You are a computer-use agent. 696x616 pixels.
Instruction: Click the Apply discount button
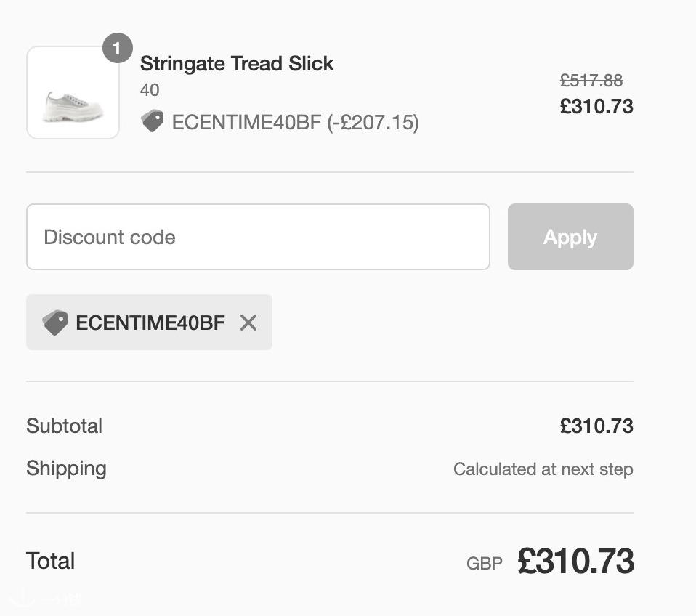pyautogui.click(x=570, y=237)
